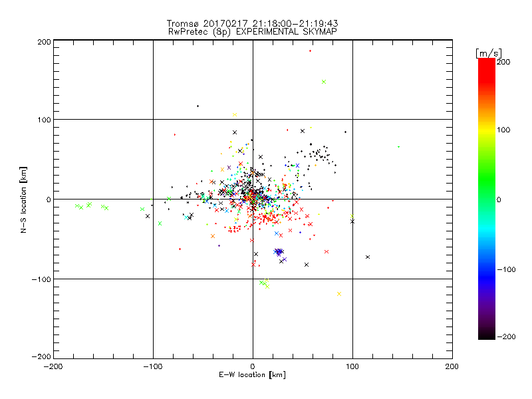Select the lone green cross in upper right

324,82
